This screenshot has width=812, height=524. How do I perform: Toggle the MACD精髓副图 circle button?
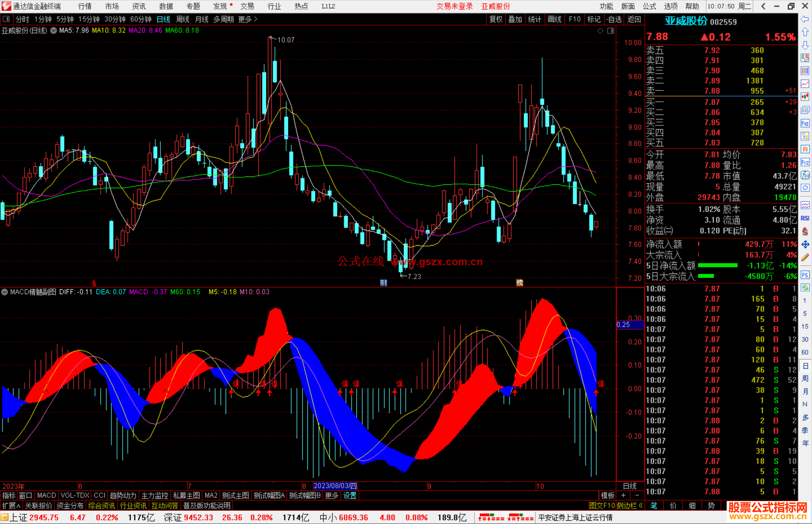(5, 292)
